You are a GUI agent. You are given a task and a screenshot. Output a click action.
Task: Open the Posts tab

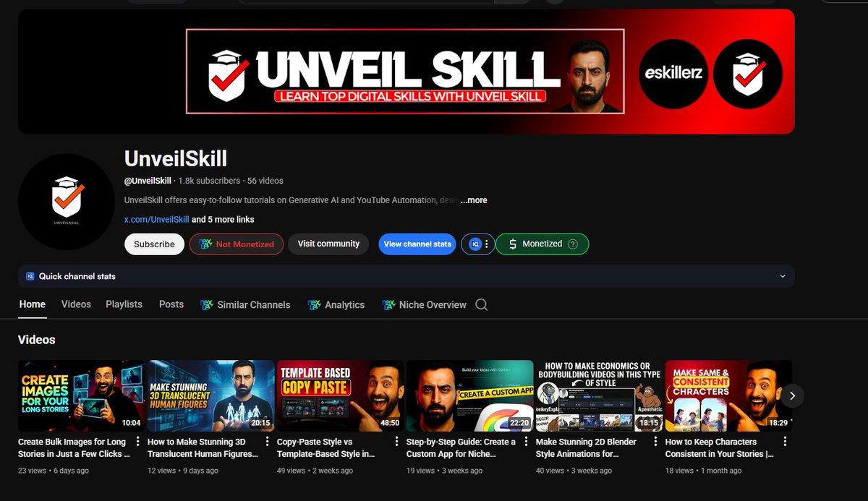tap(171, 304)
